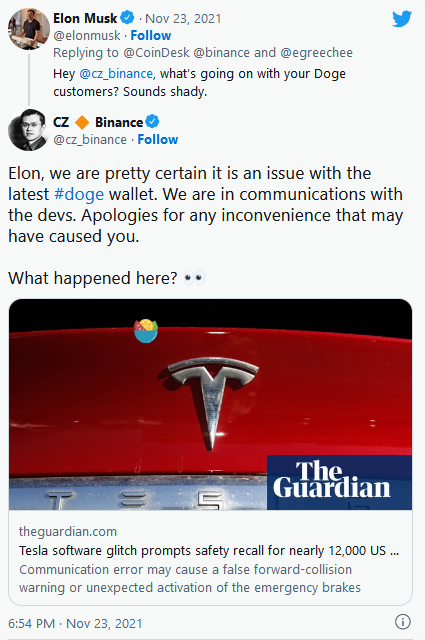This screenshot has height=640, width=425.
Task: Follow the @cz_binance account
Action: pos(158,140)
